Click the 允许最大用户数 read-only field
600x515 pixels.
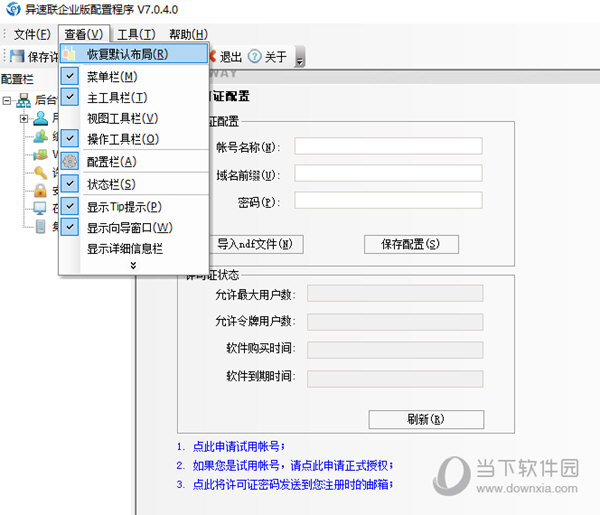[395, 293]
